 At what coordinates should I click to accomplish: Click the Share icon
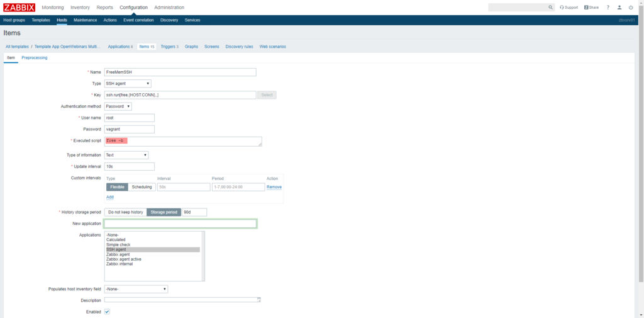(591, 8)
